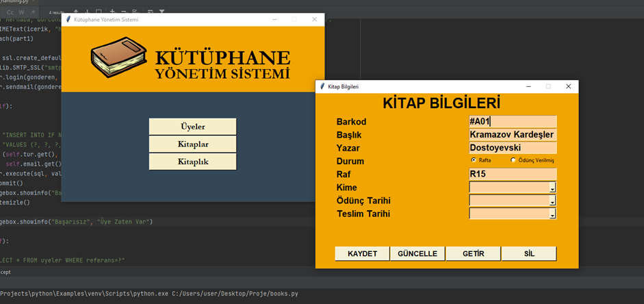Click the Raf field containing R15
Viewport: 644px width, 304px height.
tap(513, 174)
